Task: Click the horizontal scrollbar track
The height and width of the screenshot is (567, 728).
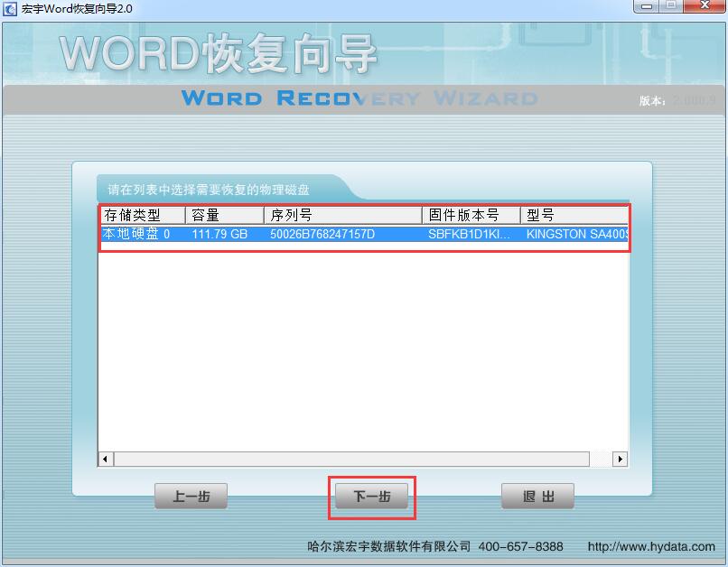Action: [361, 459]
